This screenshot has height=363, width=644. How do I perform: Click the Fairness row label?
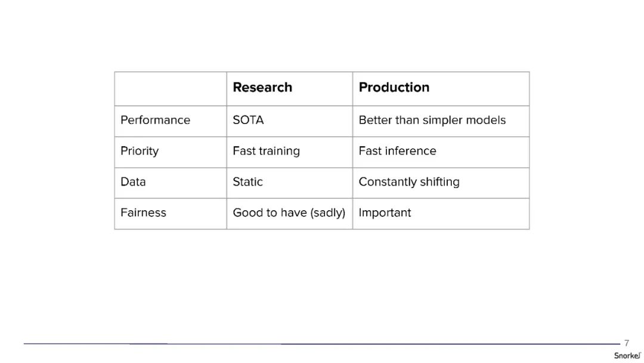(143, 213)
